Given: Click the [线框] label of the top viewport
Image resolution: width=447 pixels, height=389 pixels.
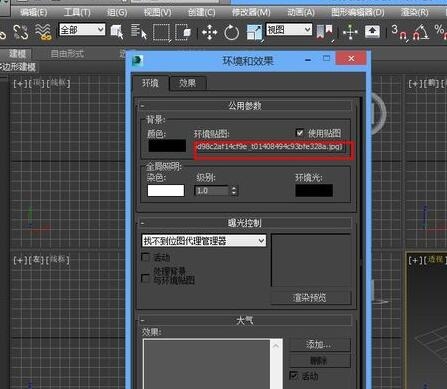Looking at the screenshot, I should (x=59, y=83).
